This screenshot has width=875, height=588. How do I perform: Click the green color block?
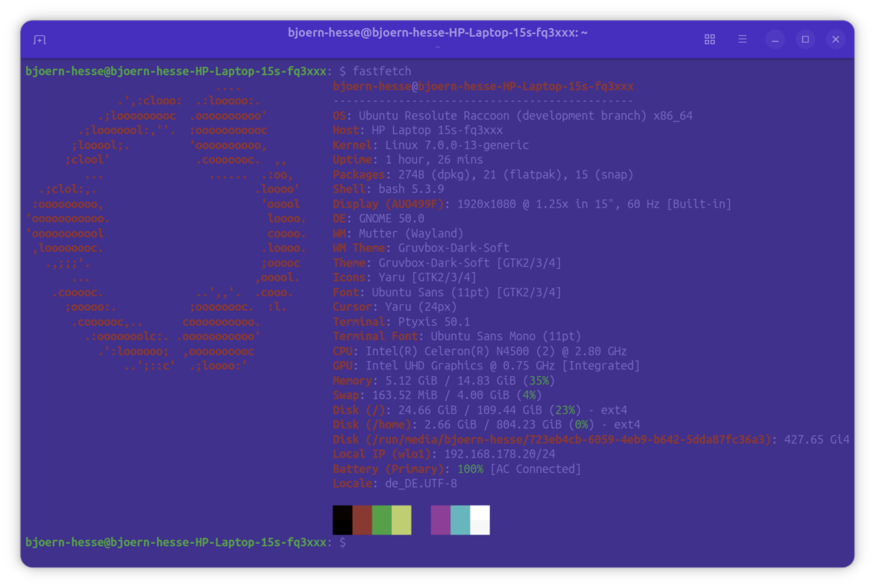(381, 520)
